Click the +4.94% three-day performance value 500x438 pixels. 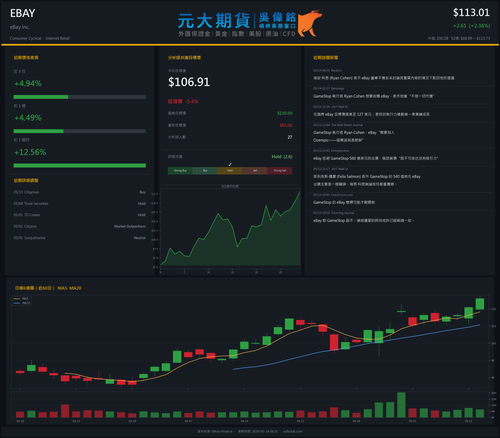[x=28, y=83]
